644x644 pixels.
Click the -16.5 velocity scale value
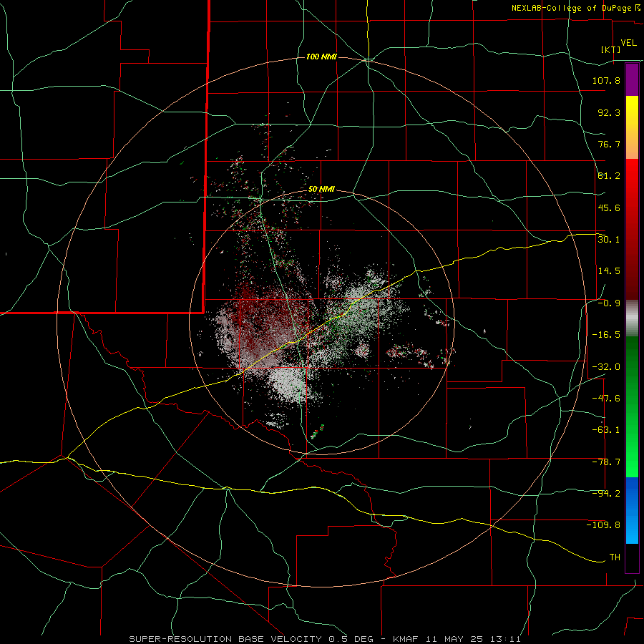coord(606,335)
